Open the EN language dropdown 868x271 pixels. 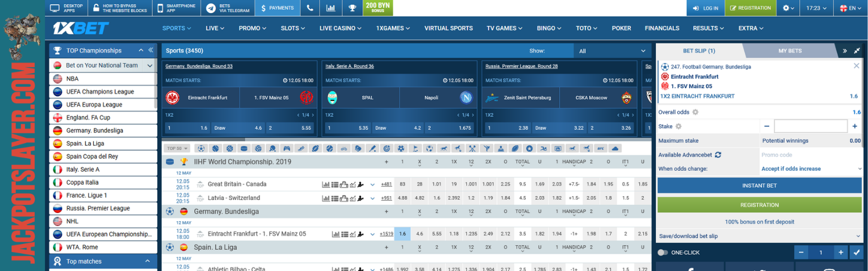[x=851, y=8]
